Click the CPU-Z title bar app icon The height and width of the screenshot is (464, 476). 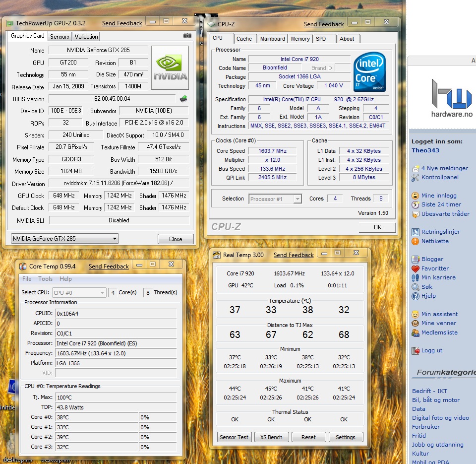click(211, 24)
